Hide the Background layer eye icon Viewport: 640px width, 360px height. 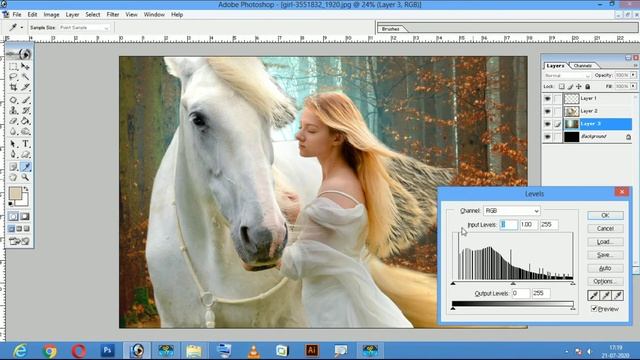pyautogui.click(x=547, y=136)
